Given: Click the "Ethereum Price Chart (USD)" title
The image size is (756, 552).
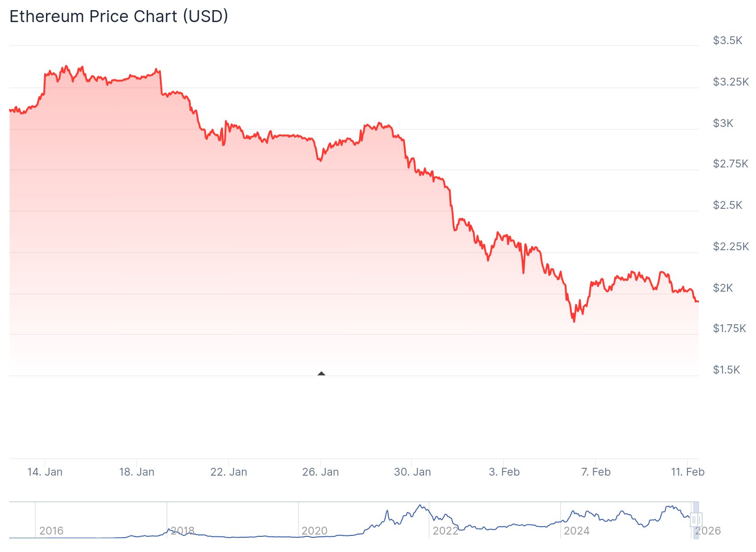Looking at the screenshot, I should [x=119, y=16].
